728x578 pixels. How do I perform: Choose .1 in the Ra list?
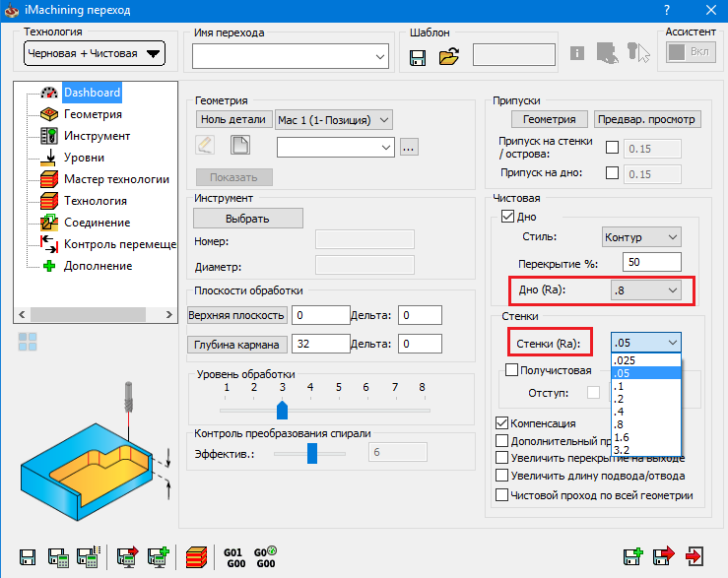coord(646,386)
